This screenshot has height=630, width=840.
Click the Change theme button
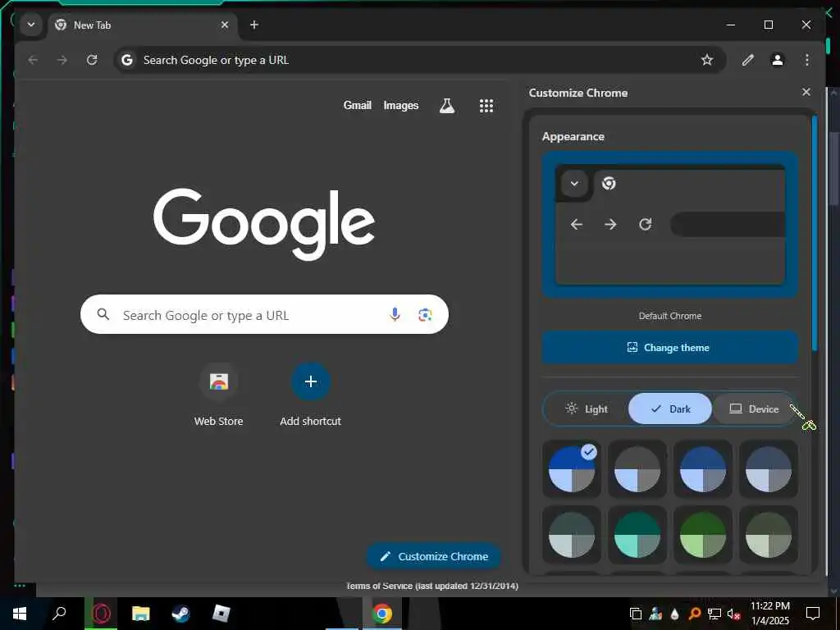[x=669, y=348]
